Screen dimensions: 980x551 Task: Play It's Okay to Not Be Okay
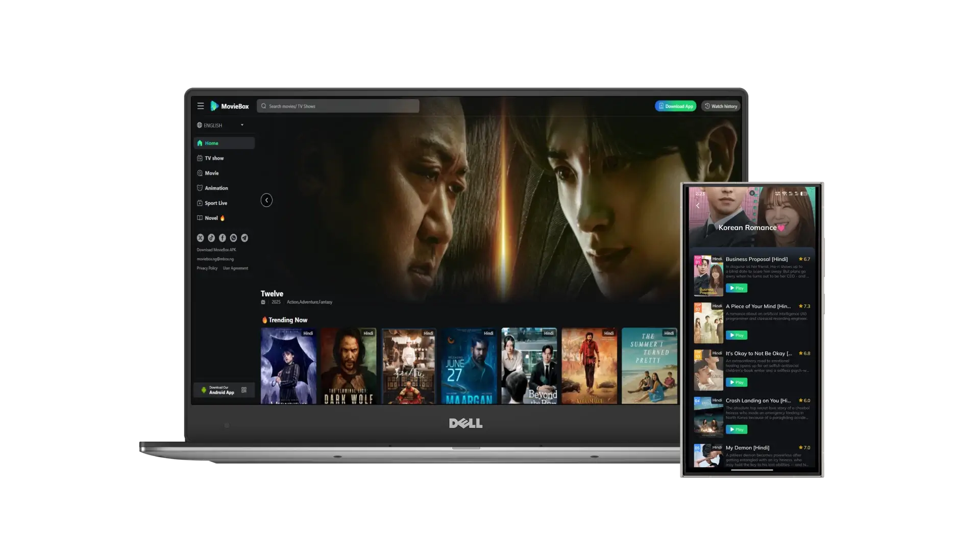point(737,382)
